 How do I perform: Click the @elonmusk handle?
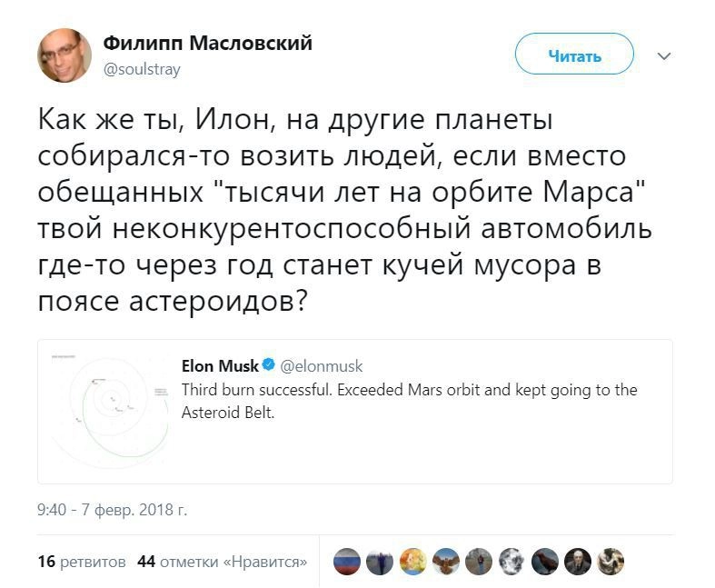(x=322, y=366)
